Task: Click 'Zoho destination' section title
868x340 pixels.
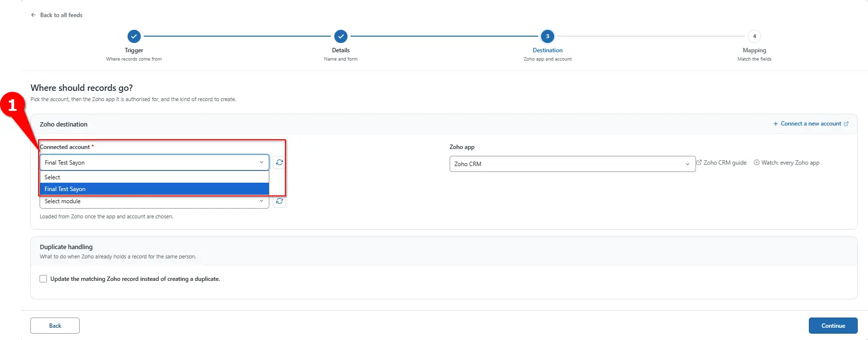Action: click(x=64, y=125)
